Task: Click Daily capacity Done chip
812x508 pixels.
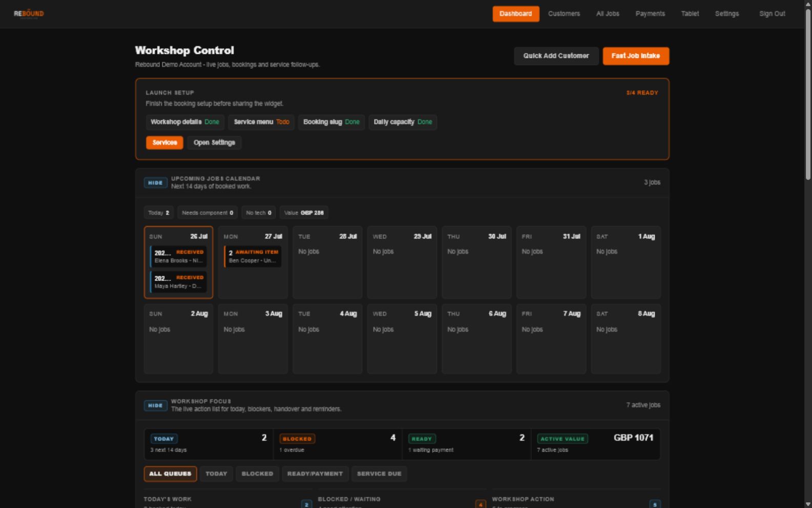Action: 403,122
